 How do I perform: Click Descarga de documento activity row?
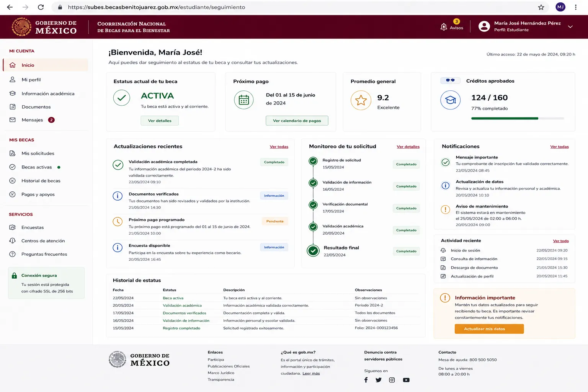[x=504, y=268]
